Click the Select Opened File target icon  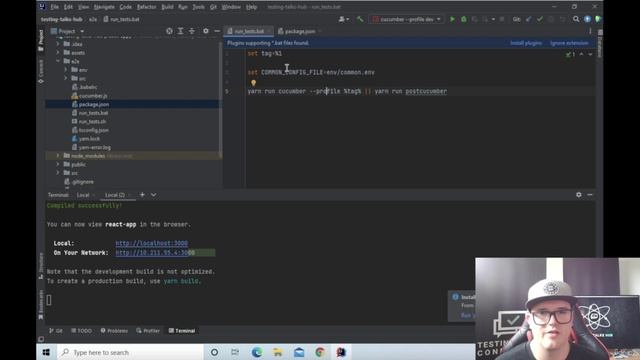click(x=169, y=31)
